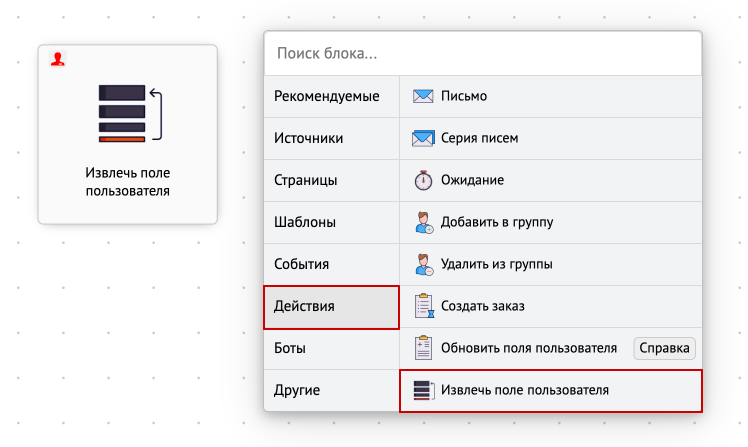Click the stacked rows icon in the menu list

click(424, 390)
